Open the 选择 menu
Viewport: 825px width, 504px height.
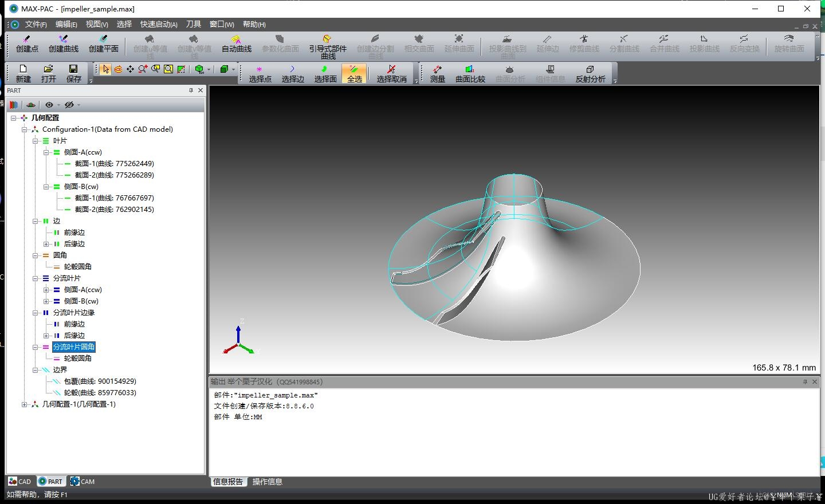pyautogui.click(x=124, y=24)
